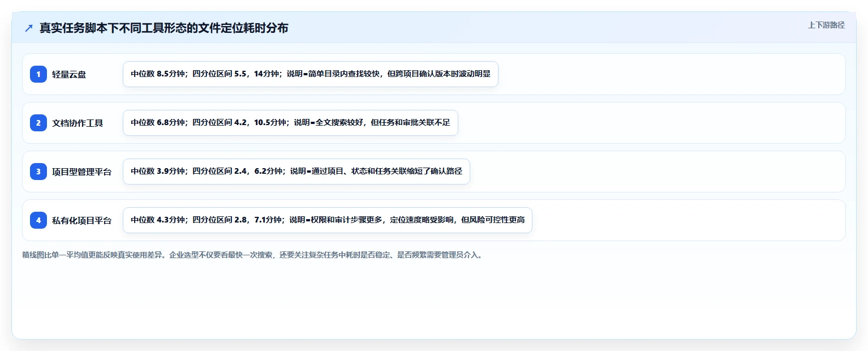Image resolution: width=868 pixels, height=351 pixels.
Task: Click the title 真实任务脚本下不同工具形态的文件定位耗时分布
Action: [164, 28]
